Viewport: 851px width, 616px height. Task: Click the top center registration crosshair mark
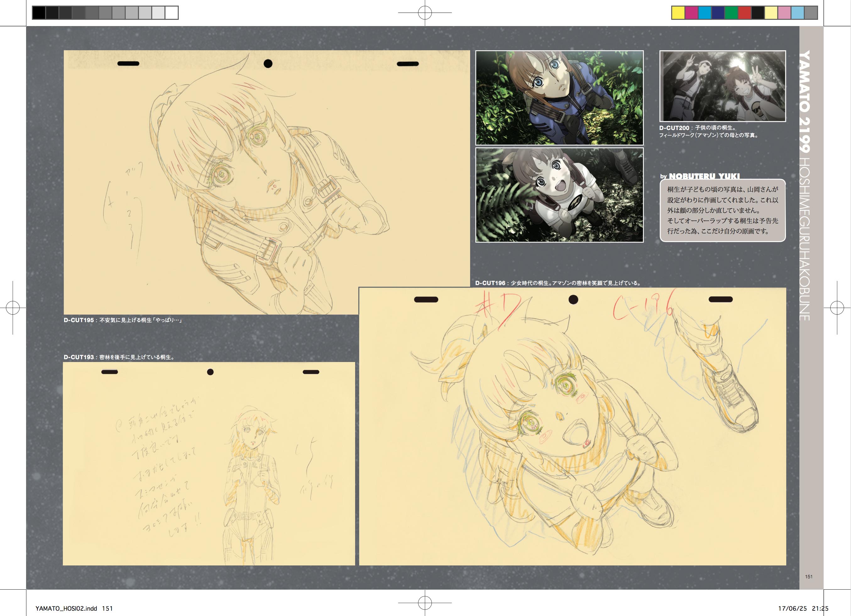[x=425, y=13]
